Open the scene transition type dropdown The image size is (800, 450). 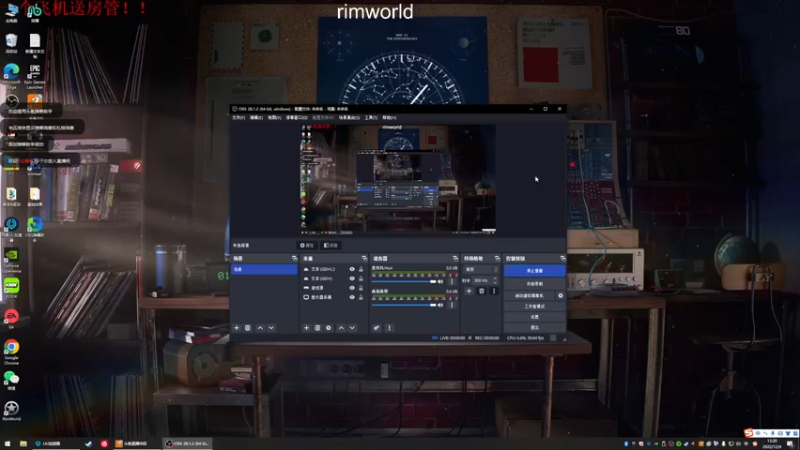[481, 269]
